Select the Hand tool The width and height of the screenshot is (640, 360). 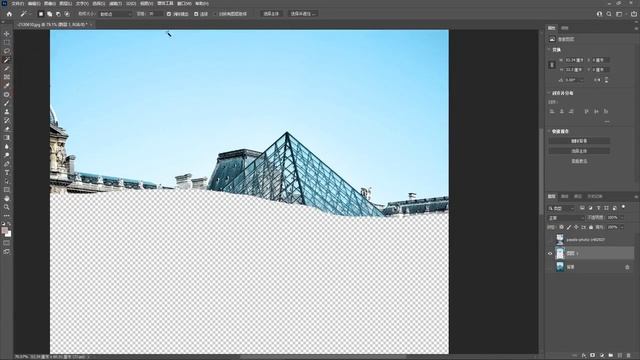click(x=7, y=198)
